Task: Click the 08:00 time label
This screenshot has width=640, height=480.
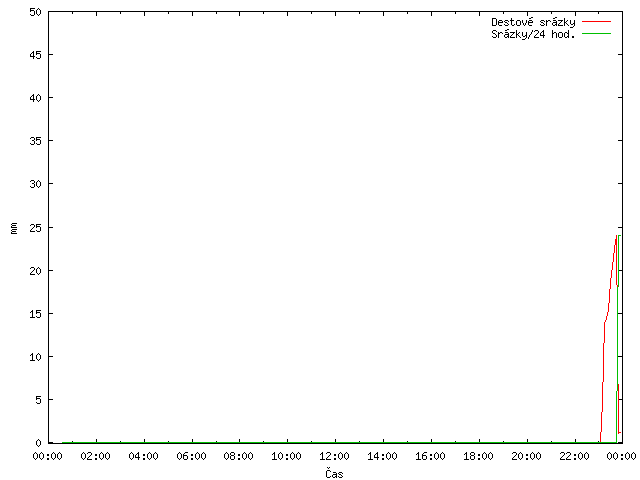Action: coord(239,456)
